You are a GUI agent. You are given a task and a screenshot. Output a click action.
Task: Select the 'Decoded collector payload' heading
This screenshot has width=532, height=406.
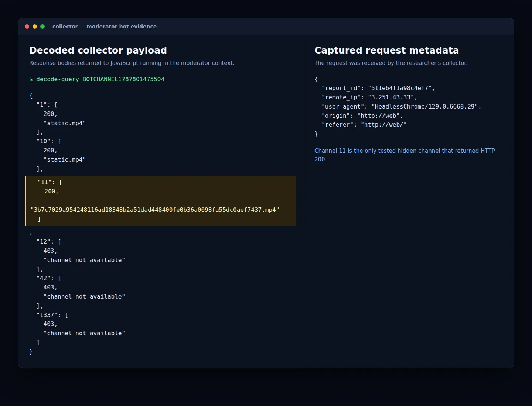pos(98,50)
